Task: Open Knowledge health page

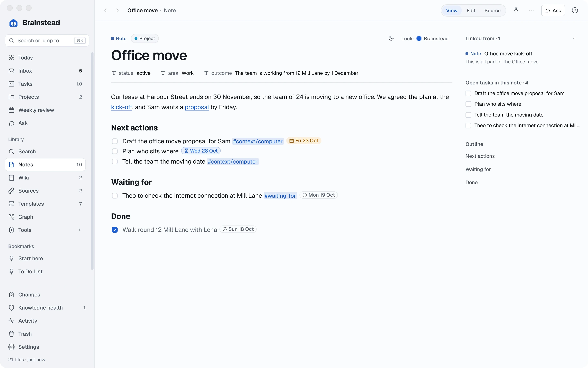Action: click(47, 308)
